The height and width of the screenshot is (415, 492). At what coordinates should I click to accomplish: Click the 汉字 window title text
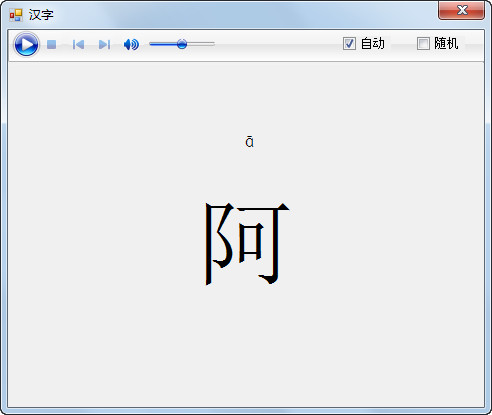pyautogui.click(x=41, y=15)
